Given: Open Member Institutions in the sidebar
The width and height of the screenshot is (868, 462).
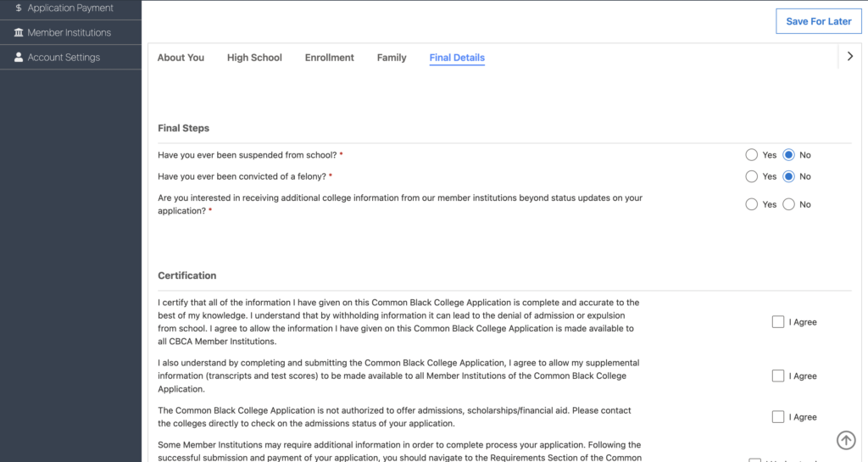Looking at the screenshot, I should pyautogui.click(x=69, y=33).
